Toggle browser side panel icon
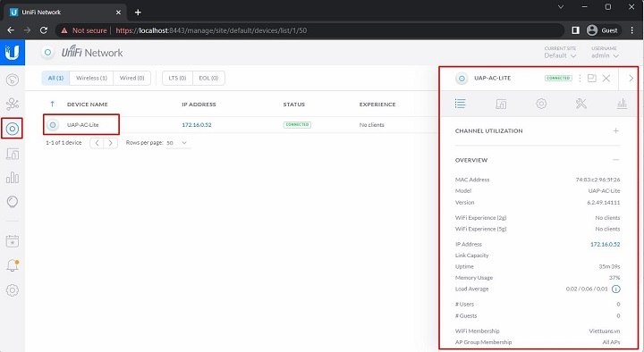Screen dimensions: 644x352 575,30
